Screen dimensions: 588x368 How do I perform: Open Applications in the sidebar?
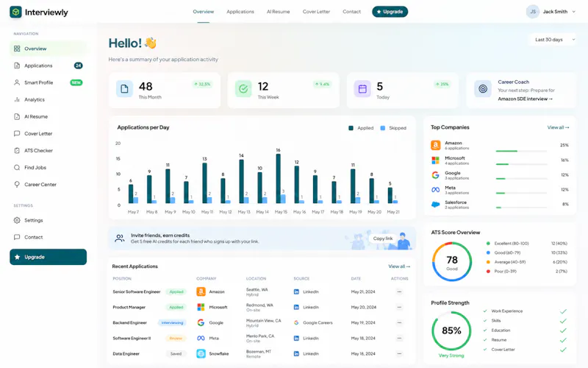(48, 66)
